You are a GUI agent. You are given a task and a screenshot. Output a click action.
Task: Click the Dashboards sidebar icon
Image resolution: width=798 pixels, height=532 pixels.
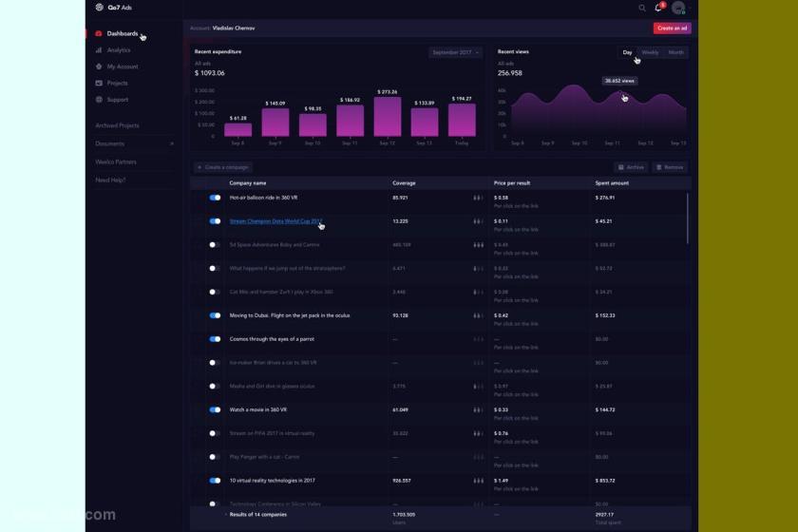pos(99,33)
